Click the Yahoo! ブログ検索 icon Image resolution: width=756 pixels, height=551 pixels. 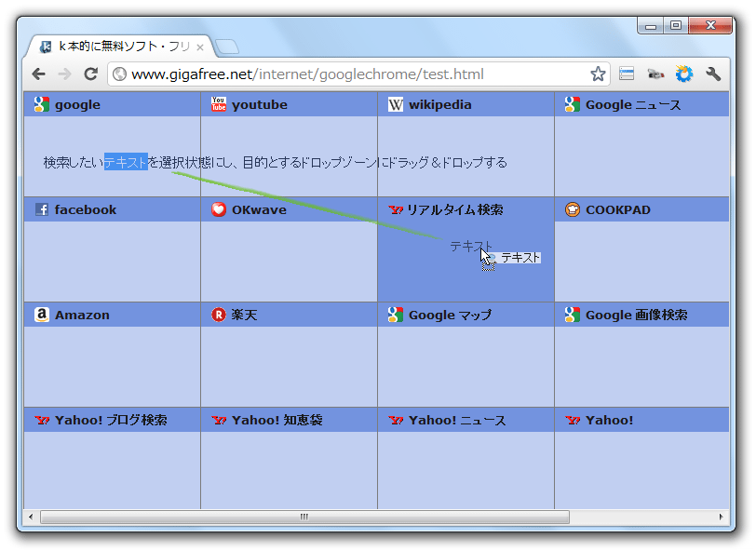click(42, 420)
